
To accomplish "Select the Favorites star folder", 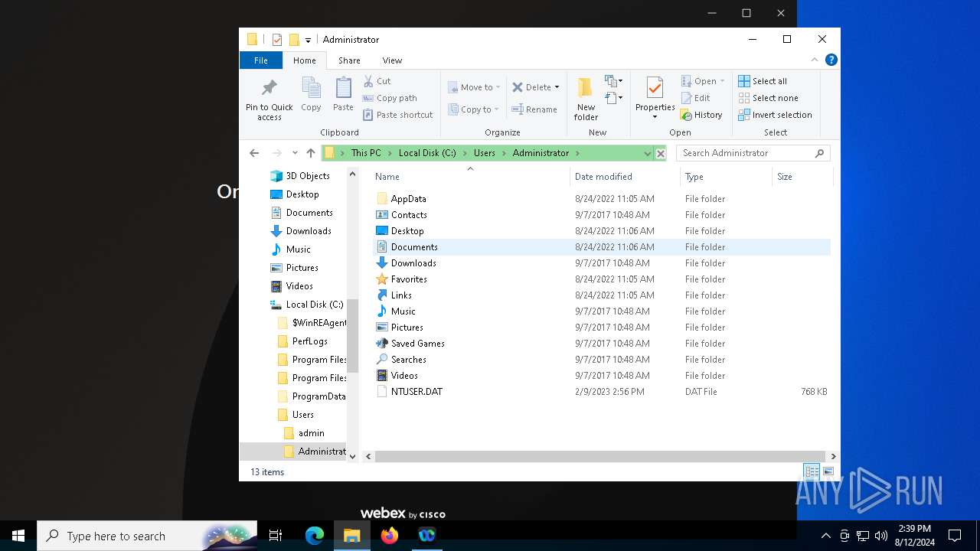I will [402, 279].
